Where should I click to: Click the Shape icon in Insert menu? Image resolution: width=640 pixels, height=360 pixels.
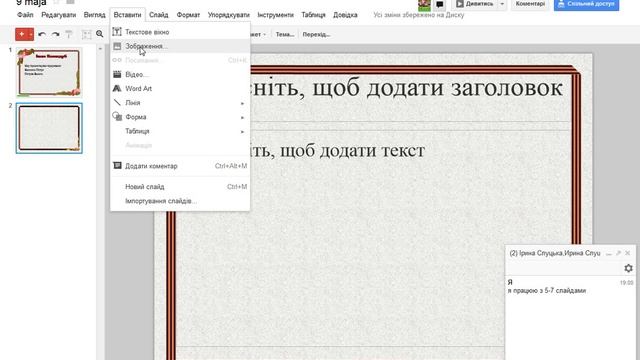pos(117,117)
